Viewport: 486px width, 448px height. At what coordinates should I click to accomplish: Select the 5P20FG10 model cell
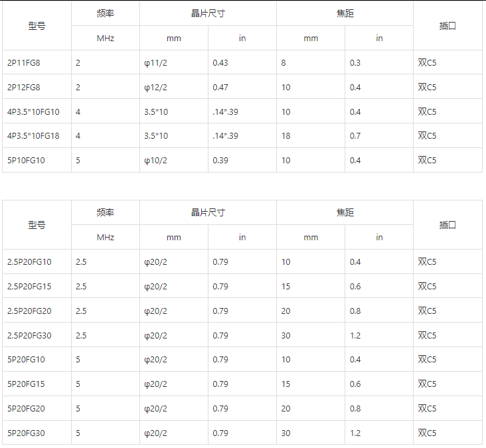(26, 359)
